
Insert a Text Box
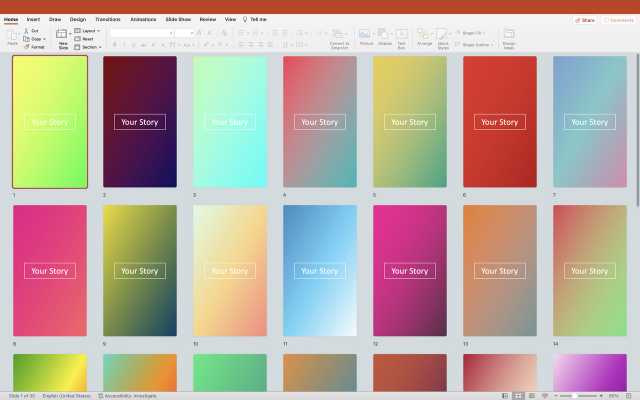[402, 35]
